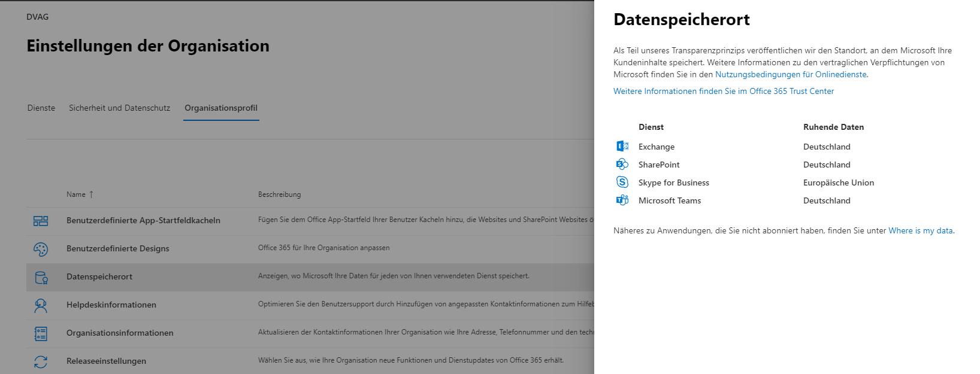Select Microsoft Teams service name
The height and width of the screenshot is (374, 980).
[x=670, y=201]
